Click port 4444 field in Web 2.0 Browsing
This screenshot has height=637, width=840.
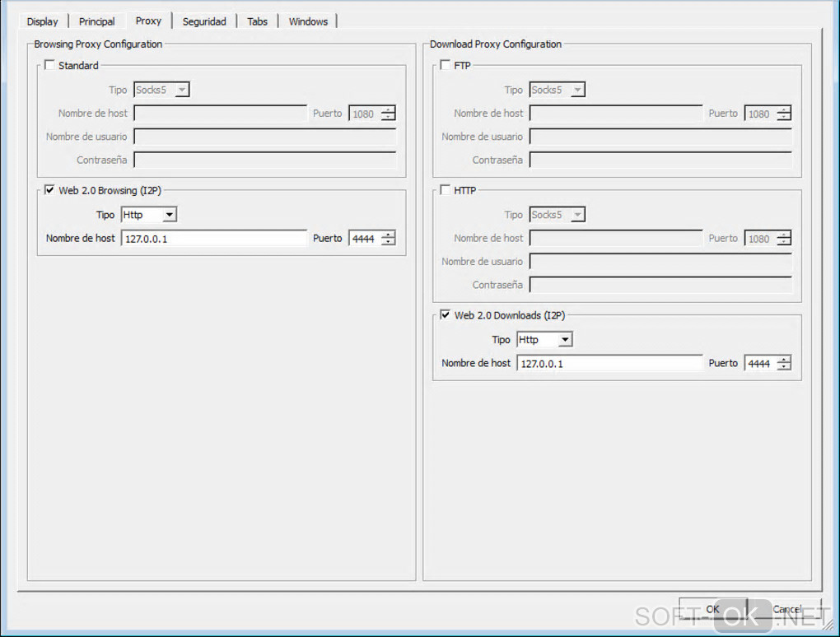[365, 238]
